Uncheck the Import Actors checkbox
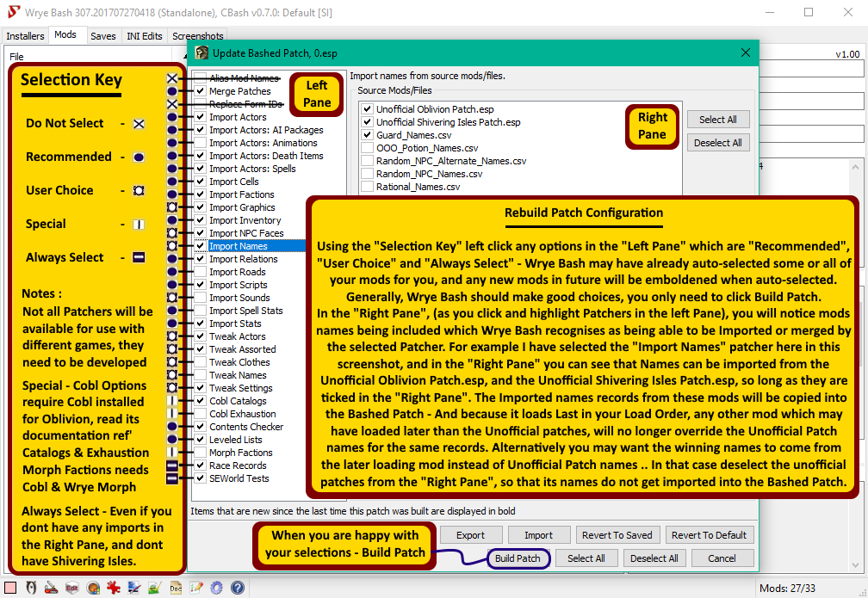Viewport: 868px width, 598px height. (201, 117)
